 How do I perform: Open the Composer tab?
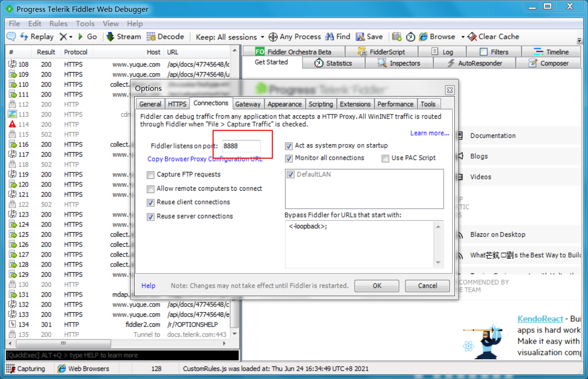coord(548,63)
